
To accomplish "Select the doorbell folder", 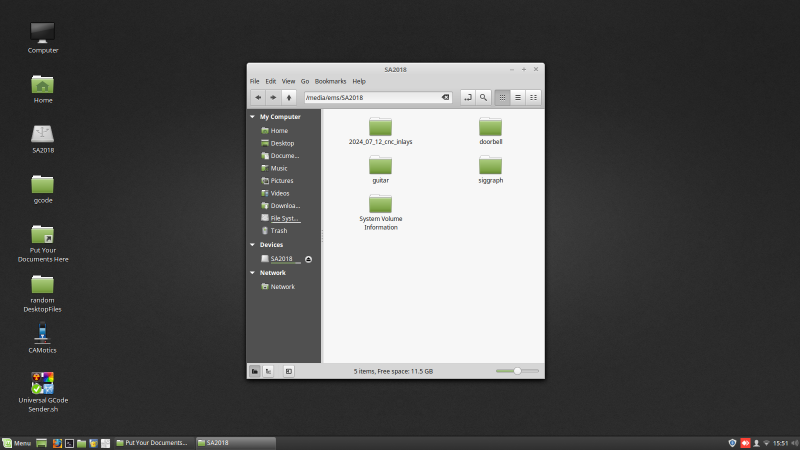I will click(x=491, y=131).
